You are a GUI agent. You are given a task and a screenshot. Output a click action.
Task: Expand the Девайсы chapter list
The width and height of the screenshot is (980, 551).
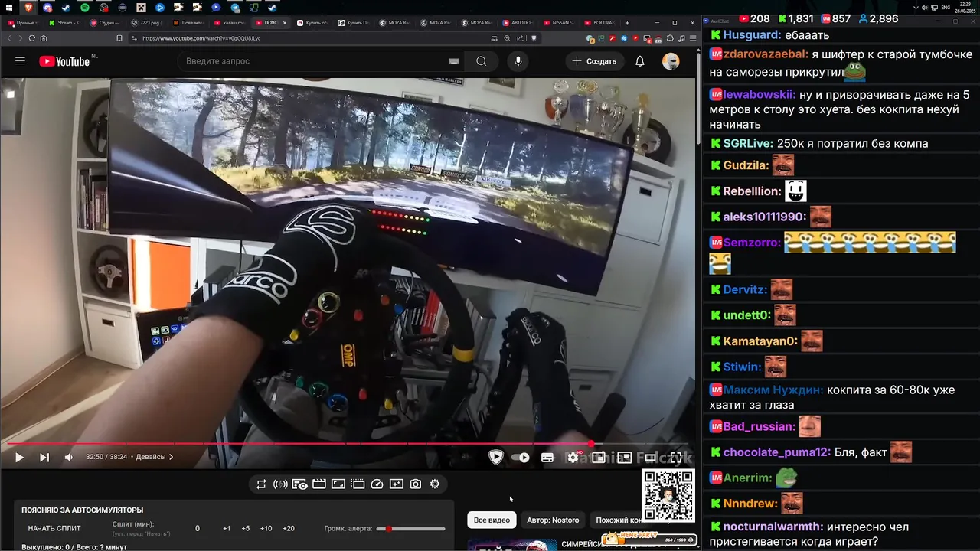154,457
